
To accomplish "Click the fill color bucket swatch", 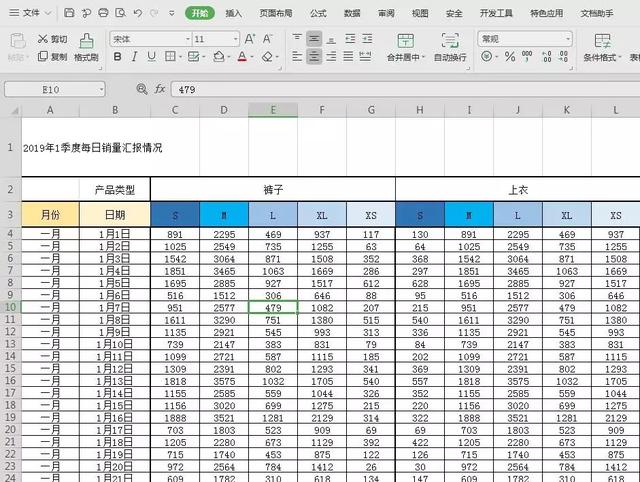I will pos(219,56).
